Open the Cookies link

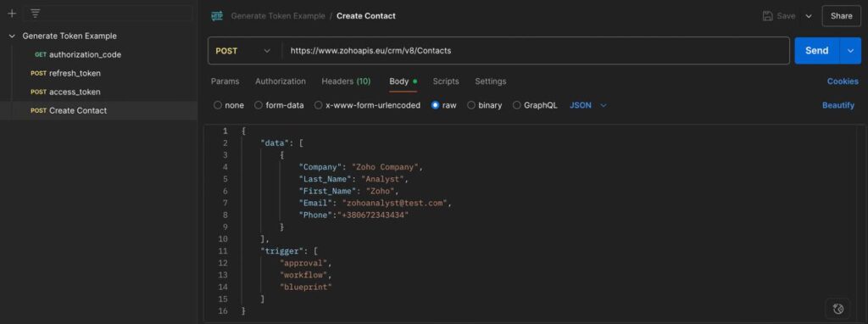(843, 81)
